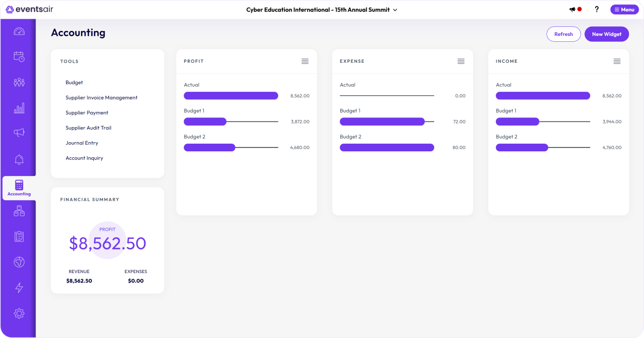The height and width of the screenshot is (338, 644).
Task: Open the notifications bell icon in sidebar
Action: click(19, 159)
